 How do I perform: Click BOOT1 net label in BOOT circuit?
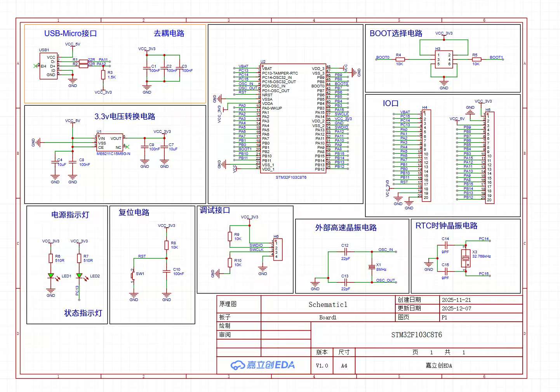(x=496, y=57)
